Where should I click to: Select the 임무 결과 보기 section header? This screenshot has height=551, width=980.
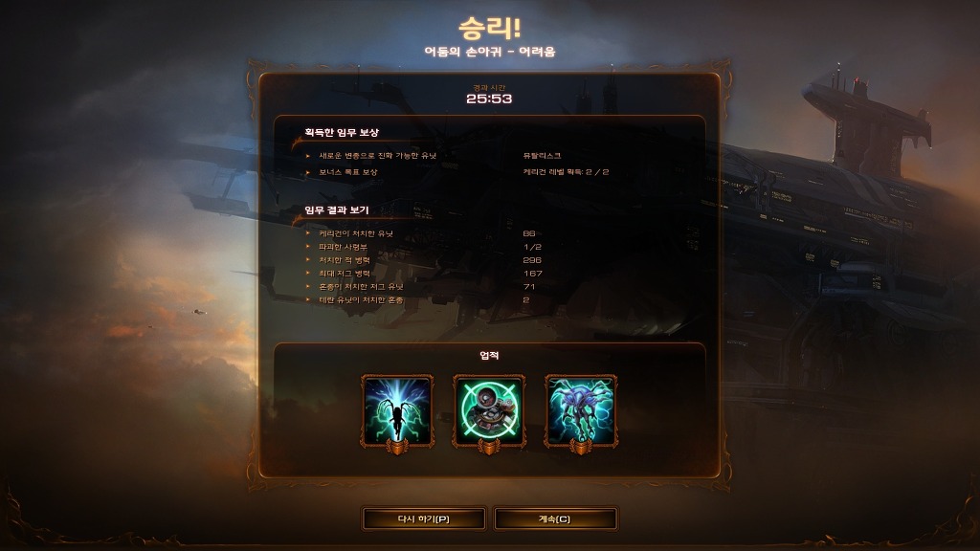(336, 209)
